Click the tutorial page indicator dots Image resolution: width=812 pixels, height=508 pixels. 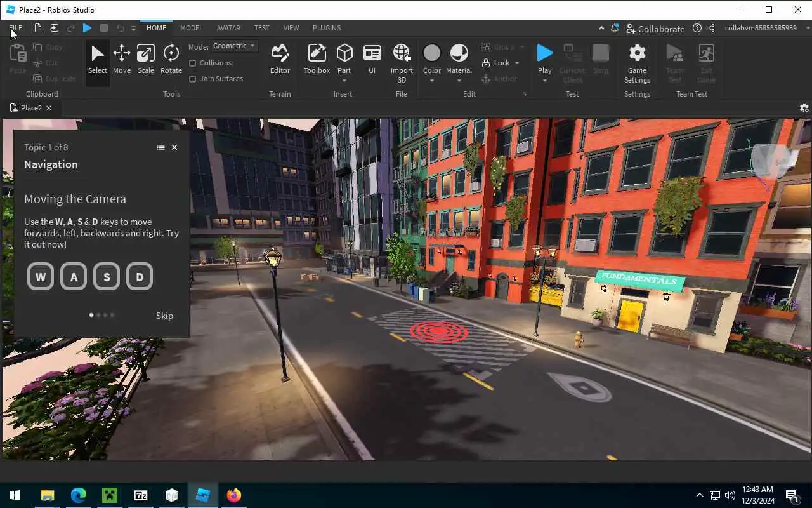[101, 315]
